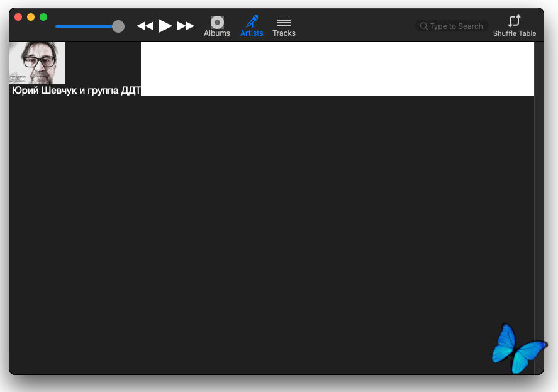The width and height of the screenshot is (558, 392).
Task: Click the rewind double-arrow button
Action: 145,26
